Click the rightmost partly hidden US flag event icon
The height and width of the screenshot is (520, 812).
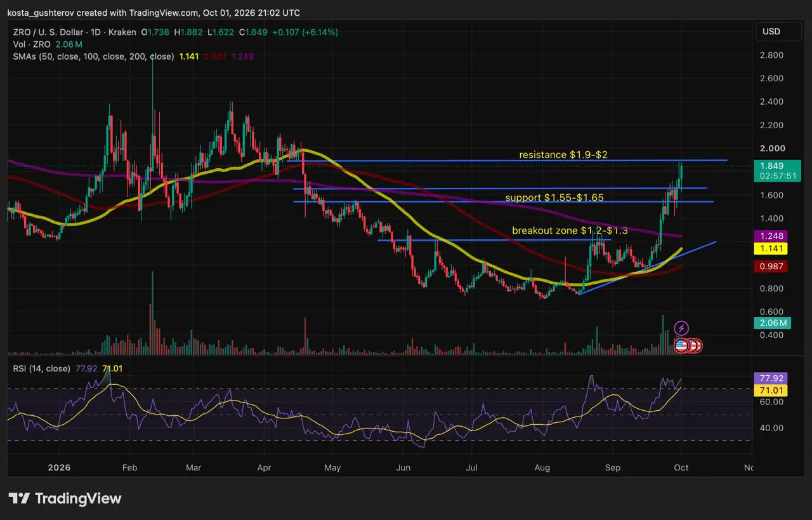click(x=698, y=346)
